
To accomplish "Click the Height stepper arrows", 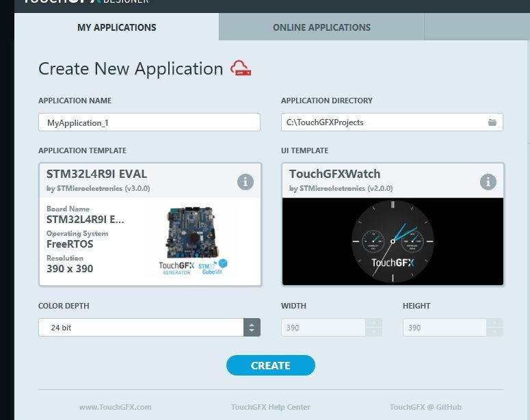I will (495, 328).
